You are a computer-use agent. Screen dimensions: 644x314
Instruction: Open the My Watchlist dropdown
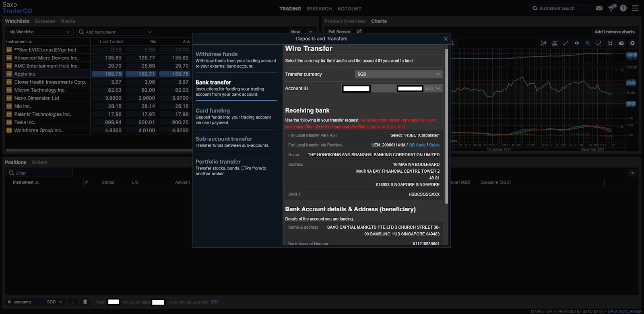[39, 32]
